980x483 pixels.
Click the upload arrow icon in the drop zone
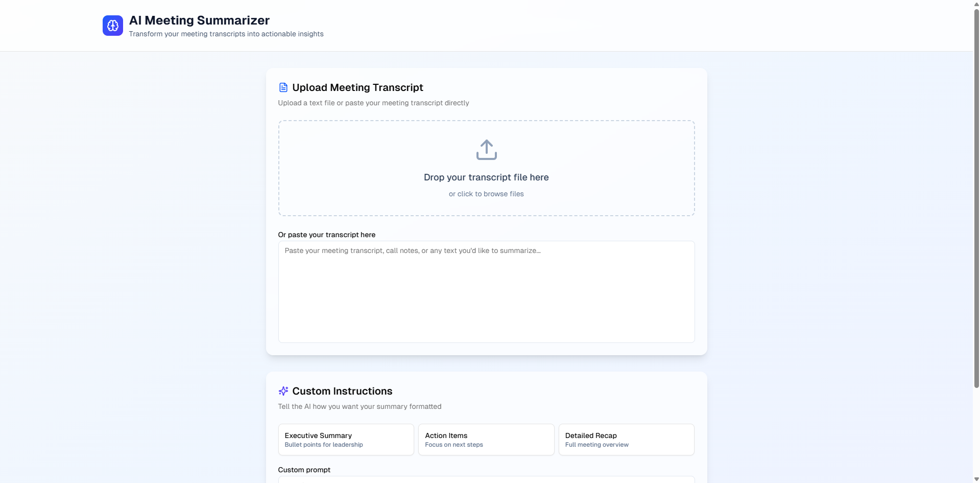tap(486, 149)
